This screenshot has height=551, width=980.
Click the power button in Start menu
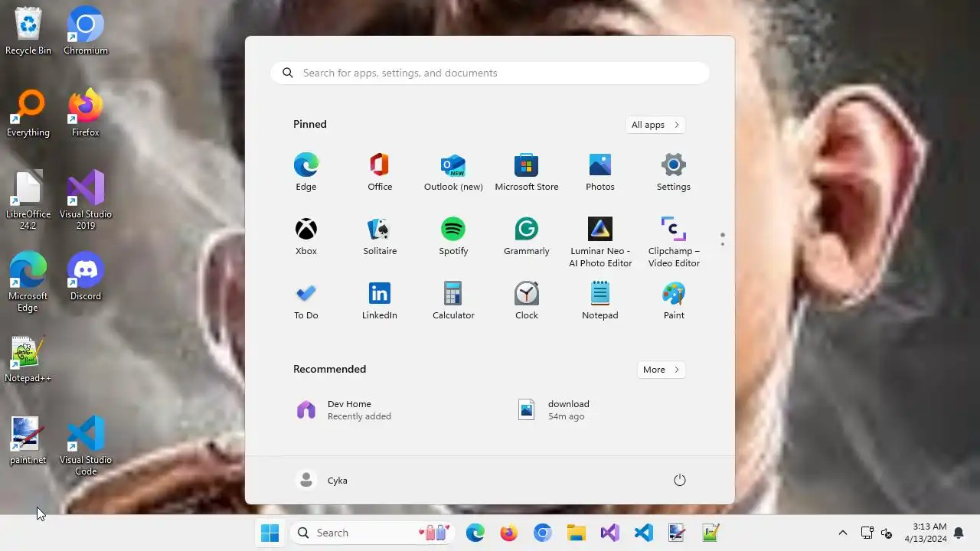679,480
